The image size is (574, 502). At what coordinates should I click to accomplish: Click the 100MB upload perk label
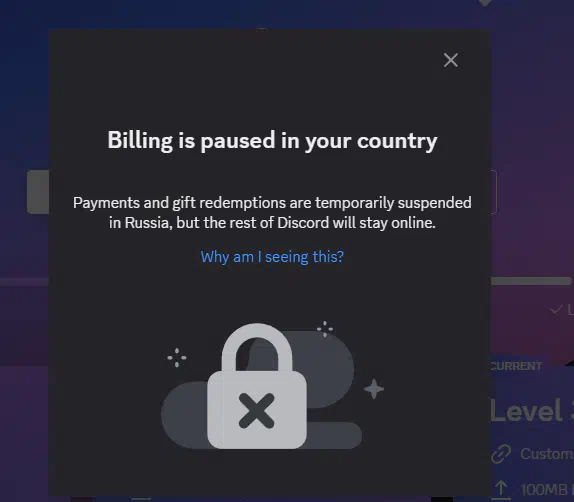click(x=547, y=490)
